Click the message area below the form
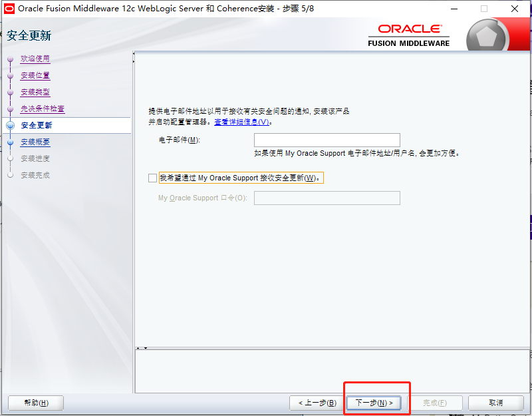This screenshot has height=416, width=532. (332, 371)
